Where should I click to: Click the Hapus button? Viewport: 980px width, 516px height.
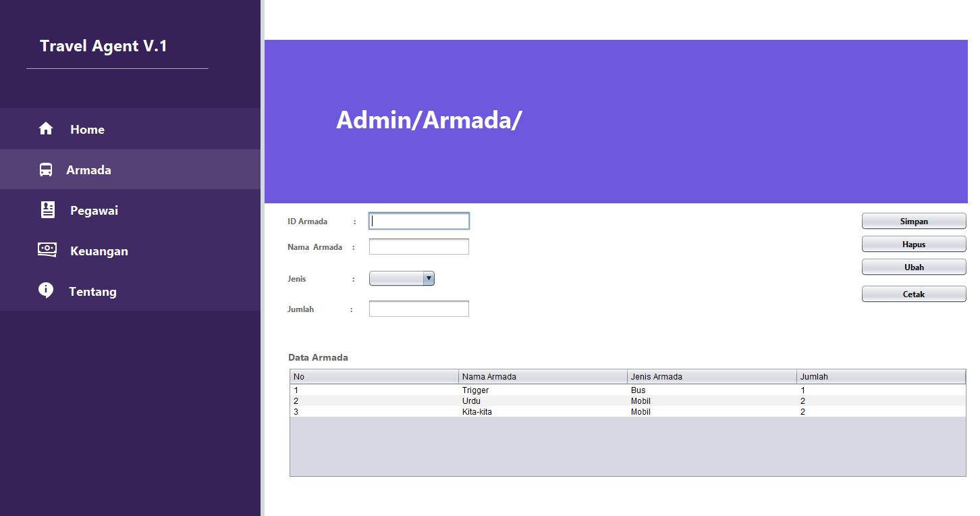point(914,244)
